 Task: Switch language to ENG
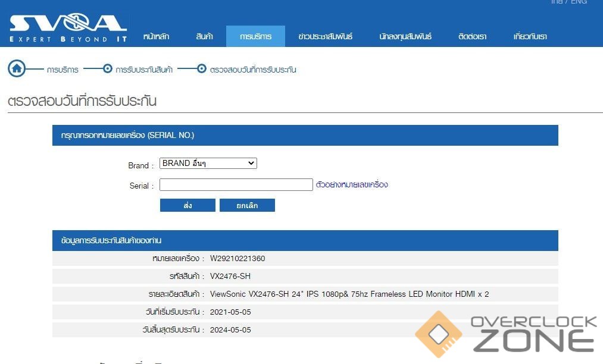tap(579, 2)
